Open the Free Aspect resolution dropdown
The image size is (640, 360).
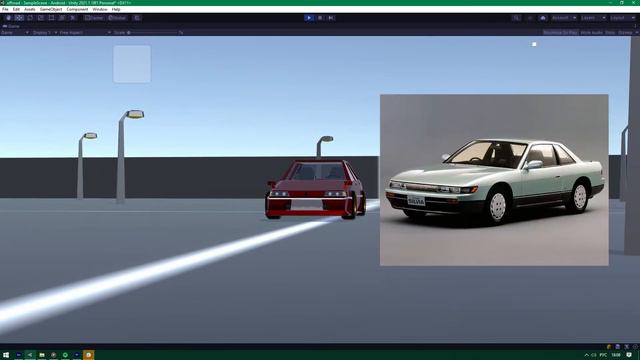pos(85,33)
